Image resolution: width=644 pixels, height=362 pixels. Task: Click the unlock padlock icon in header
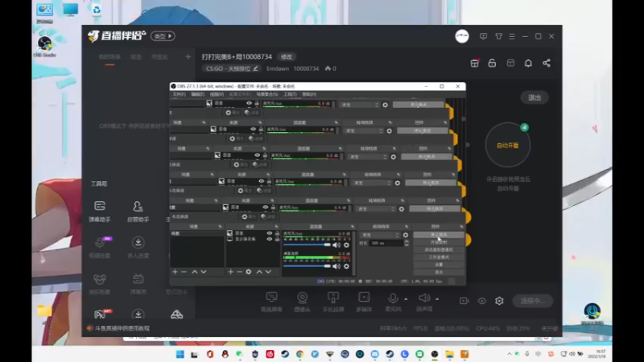pyautogui.click(x=492, y=63)
